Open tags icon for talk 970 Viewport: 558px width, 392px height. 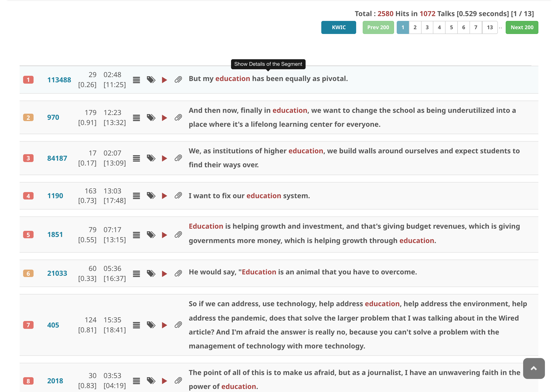[x=151, y=118]
